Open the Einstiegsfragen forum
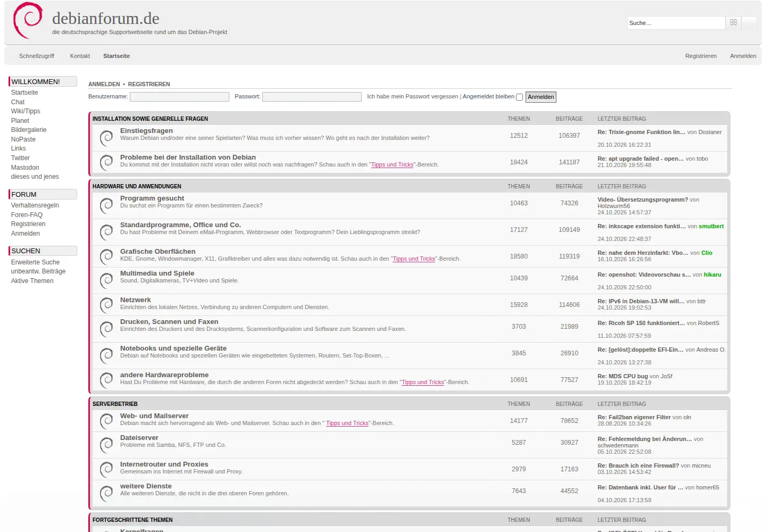The width and height of the screenshot is (766, 532). click(x=146, y=130)
